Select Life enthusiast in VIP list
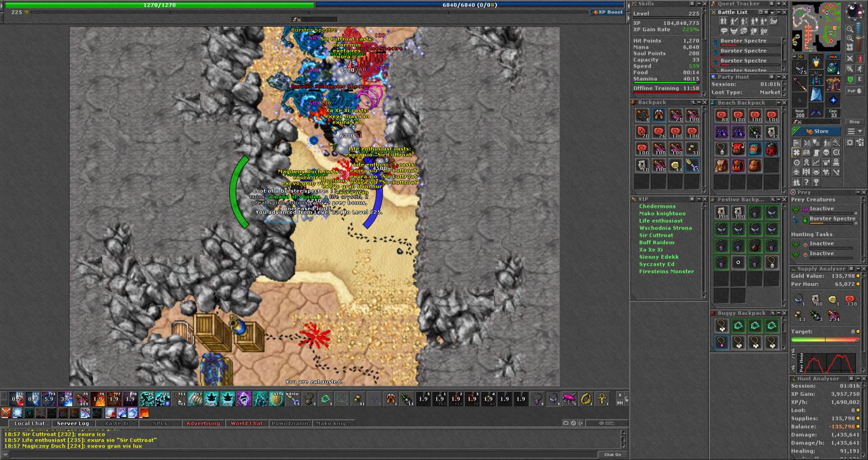Image resolution: width=868 pixels, height=460 pixels. point(661,221)
